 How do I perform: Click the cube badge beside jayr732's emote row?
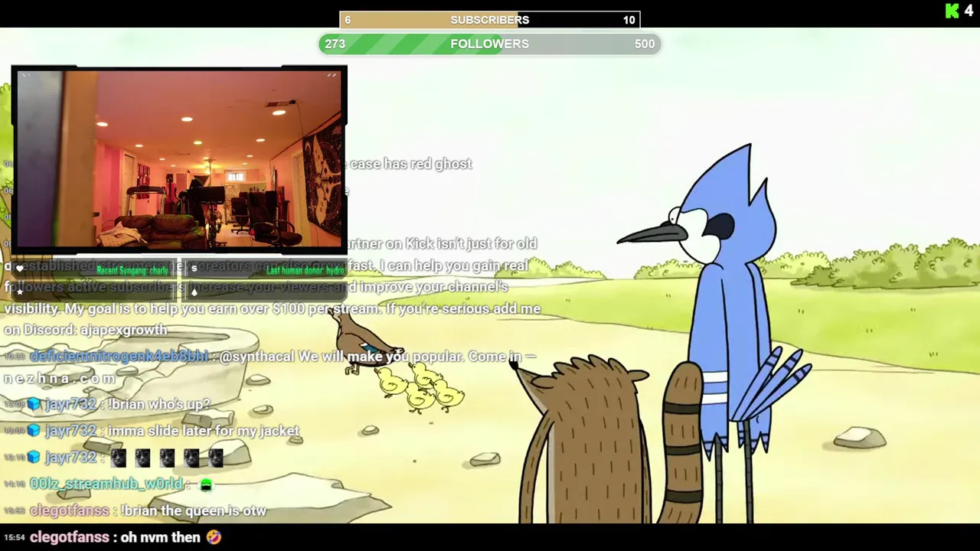[x=34, y=458]
